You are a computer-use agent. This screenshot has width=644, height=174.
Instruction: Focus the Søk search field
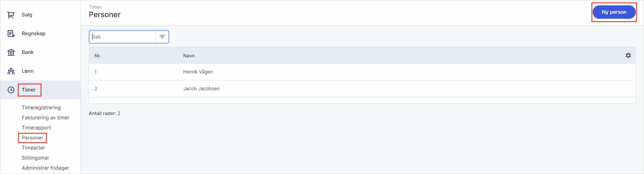[123, 37]
